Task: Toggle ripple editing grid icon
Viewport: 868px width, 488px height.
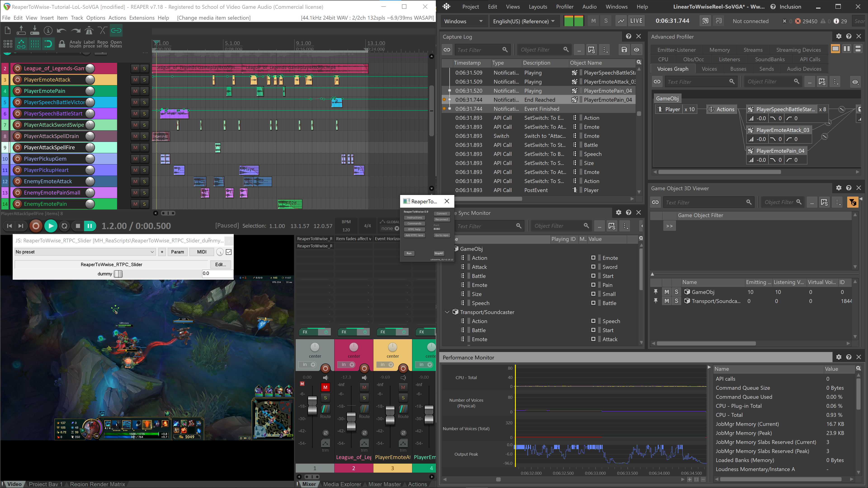Action: coord(7,44)
